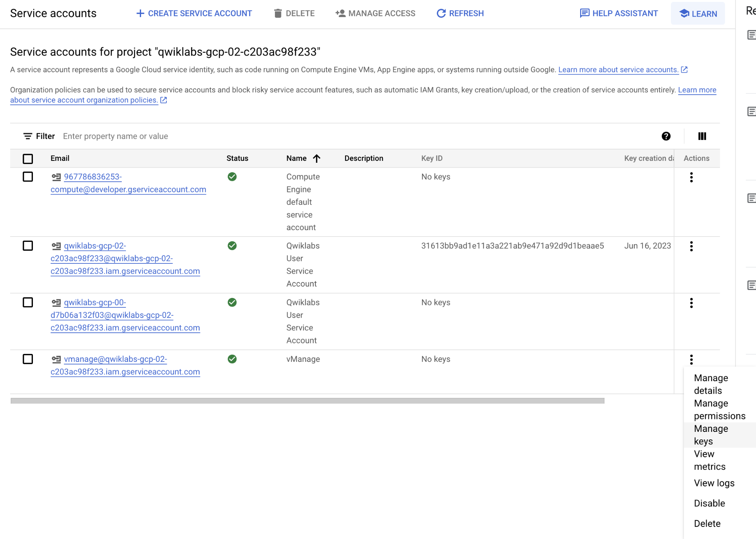The image size is (756, 539).
Task: Check the qwiklabs-gcp-00 service account row
Action: point(28,302)
